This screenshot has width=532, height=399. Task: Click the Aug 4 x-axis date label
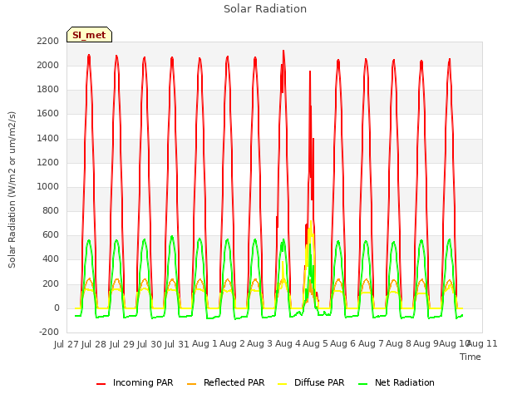[288, 344]
